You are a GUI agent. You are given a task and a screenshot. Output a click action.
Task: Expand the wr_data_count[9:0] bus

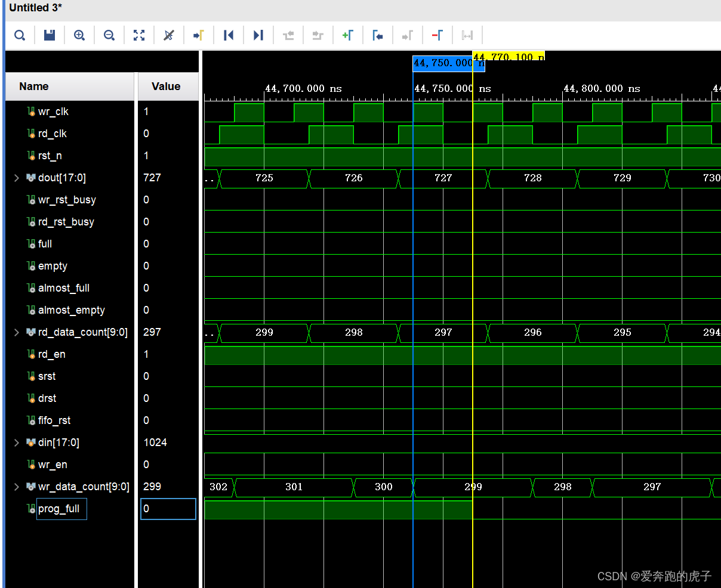pos(17,487)
